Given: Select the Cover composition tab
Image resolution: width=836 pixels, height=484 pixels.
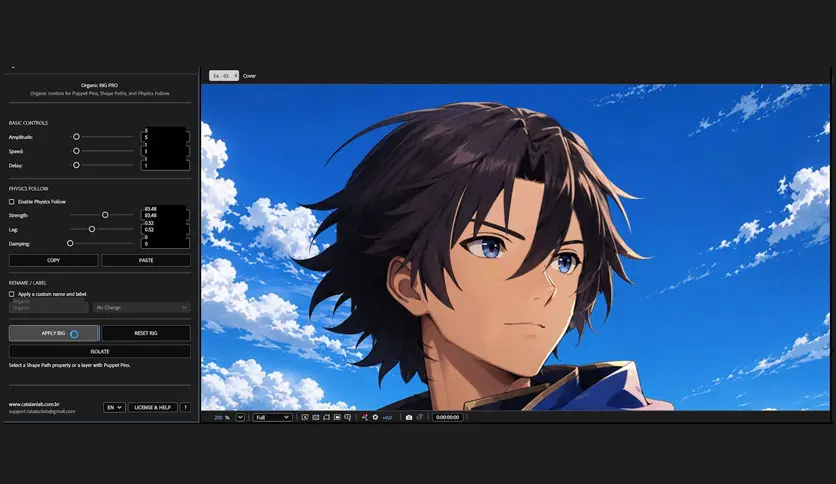Looking at the screenshot, I should [x=250, y=76].
